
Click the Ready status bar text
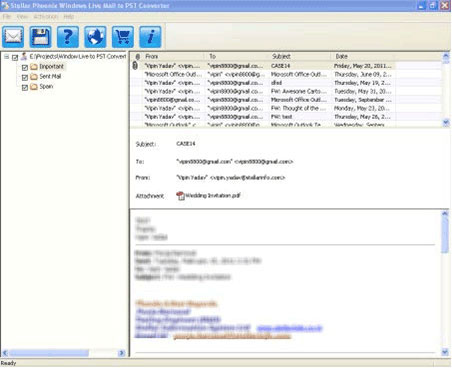(x=8, y=363)
